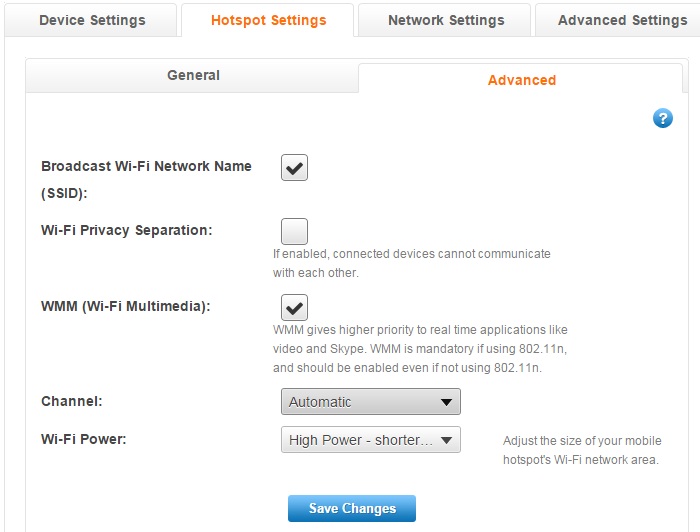
Task: Click the blue help question mark icon
Action: (x=662, y=119)
